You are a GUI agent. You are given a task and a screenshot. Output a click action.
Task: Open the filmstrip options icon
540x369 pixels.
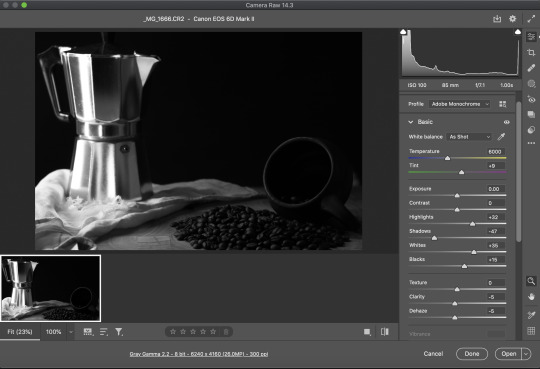tap(88, 332)
